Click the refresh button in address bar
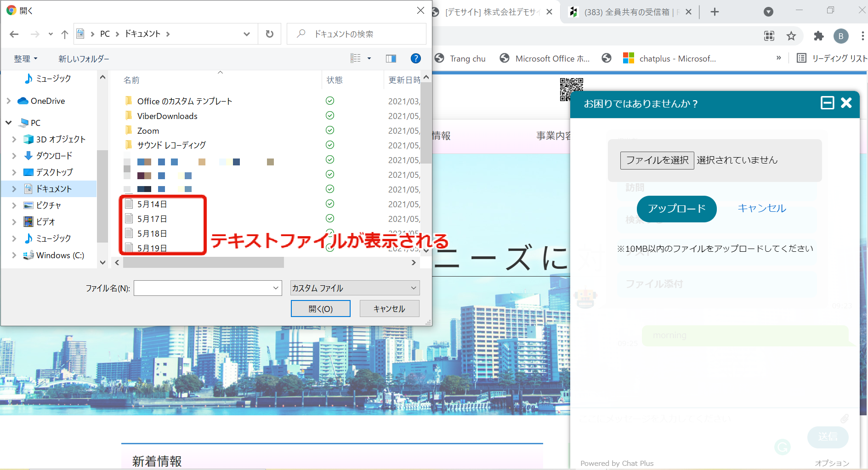The height and width of the screenshot is (470, 868). [270, 34]
